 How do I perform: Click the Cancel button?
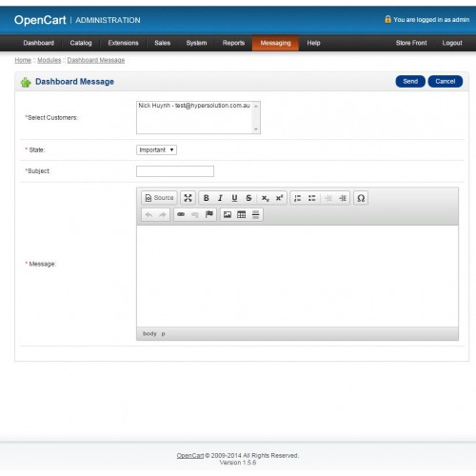coord(446,82)
